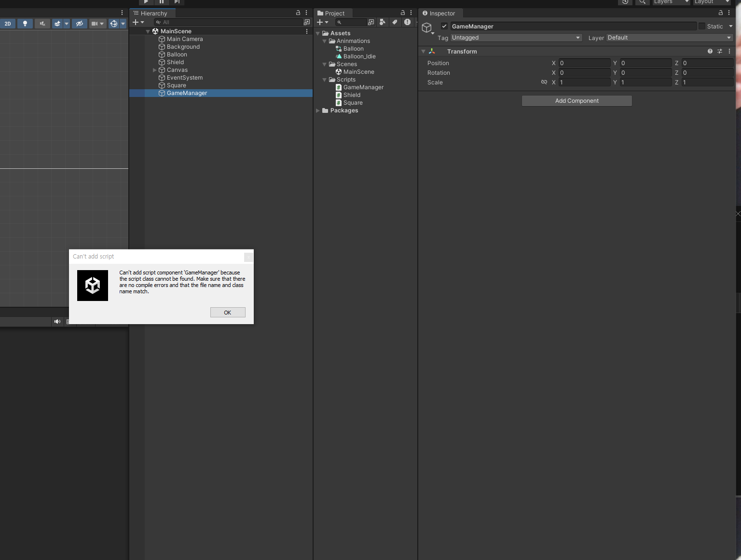
Task: Open scene effects dropdown arrow
Action: 67,24
